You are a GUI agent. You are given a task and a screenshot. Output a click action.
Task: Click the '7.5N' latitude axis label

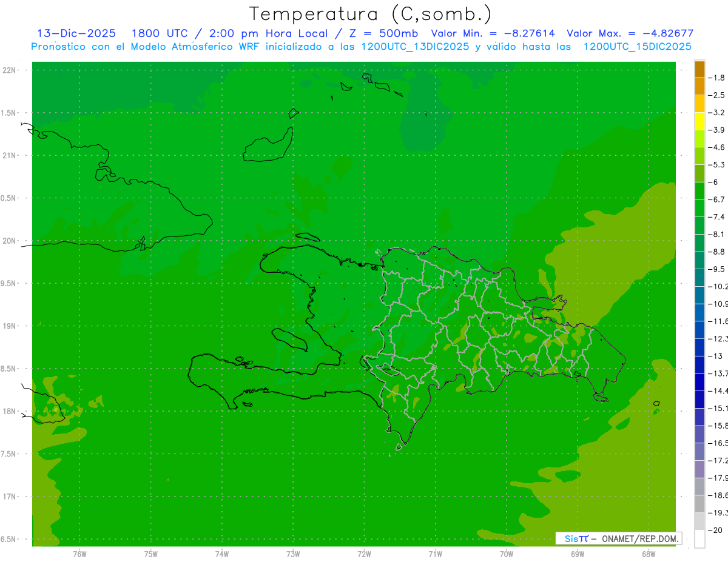point(8,453)
